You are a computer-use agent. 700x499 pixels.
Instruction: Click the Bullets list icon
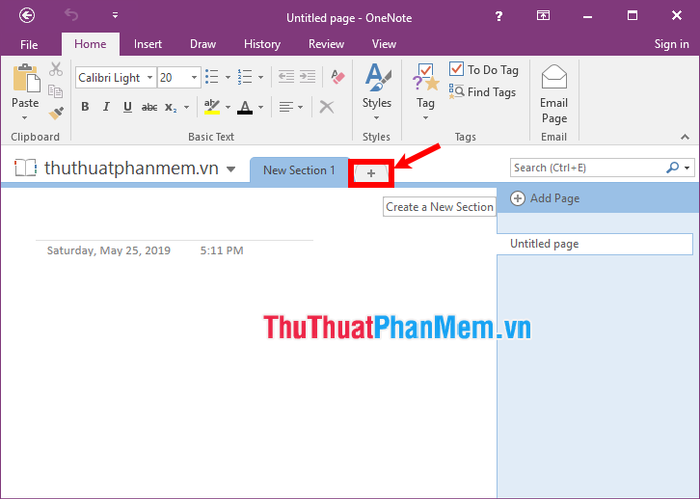212,77
